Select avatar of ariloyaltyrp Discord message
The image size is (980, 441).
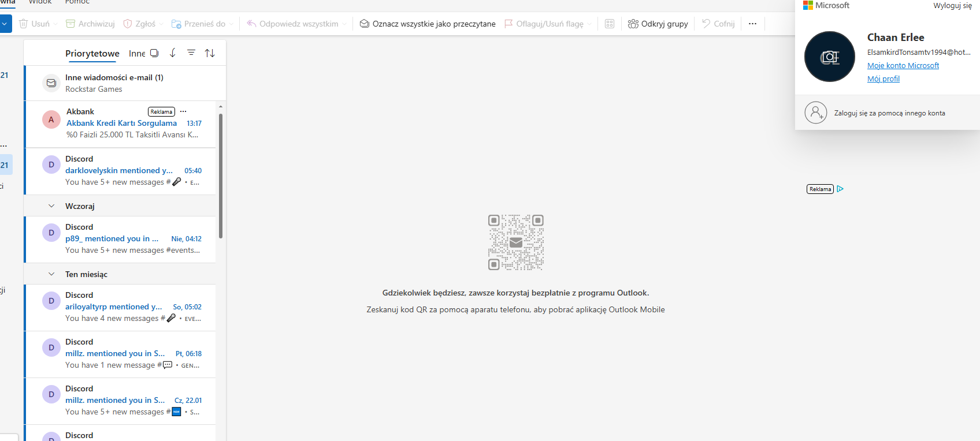(x=51, y=301)
